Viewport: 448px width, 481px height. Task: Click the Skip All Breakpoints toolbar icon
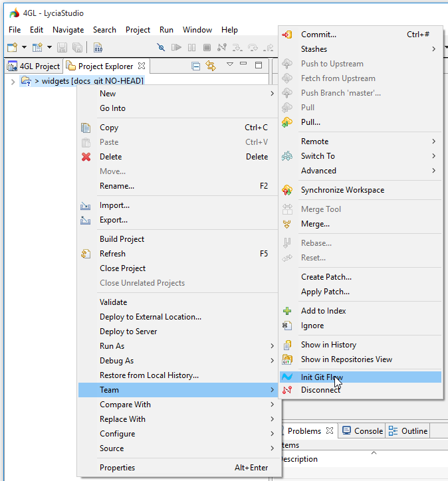tap(161, 47)
